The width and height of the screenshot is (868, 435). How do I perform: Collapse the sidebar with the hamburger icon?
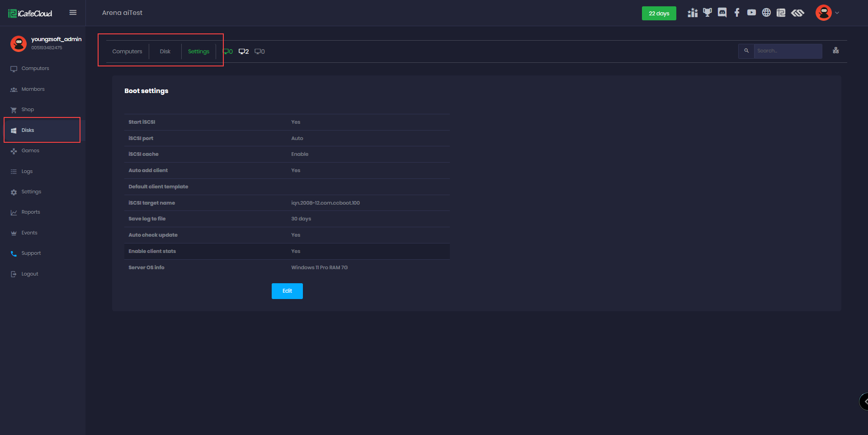73,12
